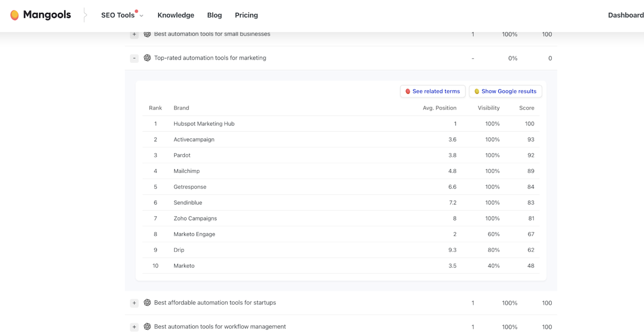Select the Hubspot Marketing Hub brand
644x334 pixels.
[x=204, y=124]
